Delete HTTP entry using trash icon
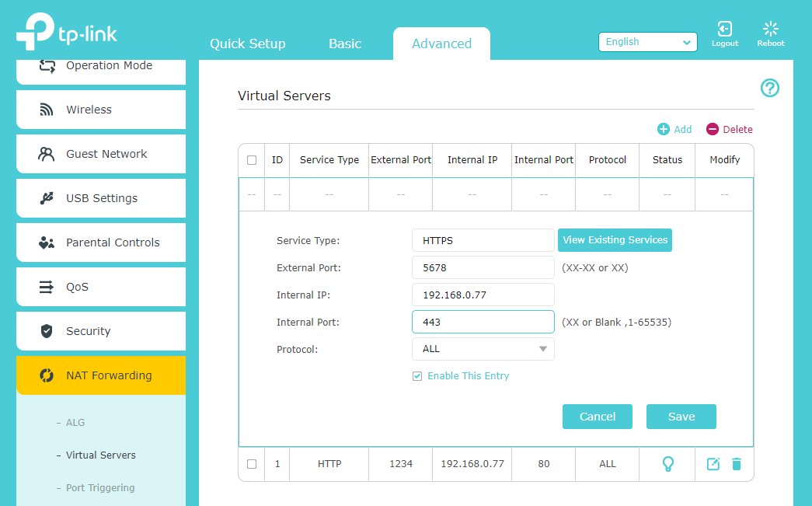Viewport: 812px width, 506px height. point(737,464)
